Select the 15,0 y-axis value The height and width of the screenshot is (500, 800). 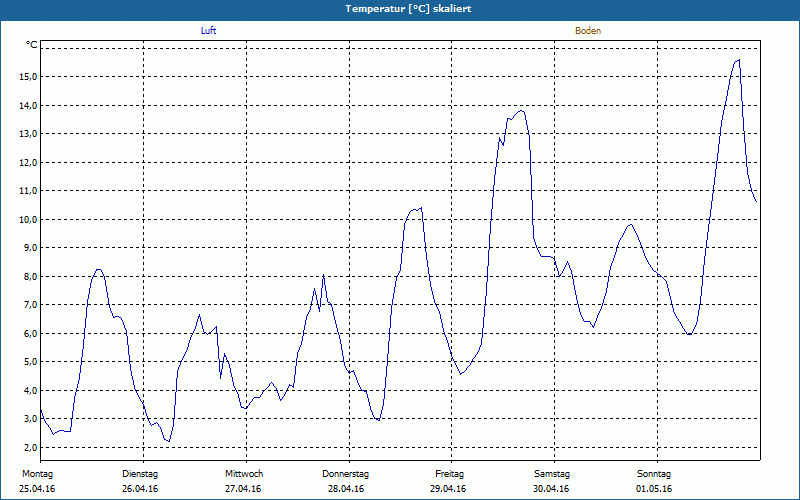click(x=28, y=77)
